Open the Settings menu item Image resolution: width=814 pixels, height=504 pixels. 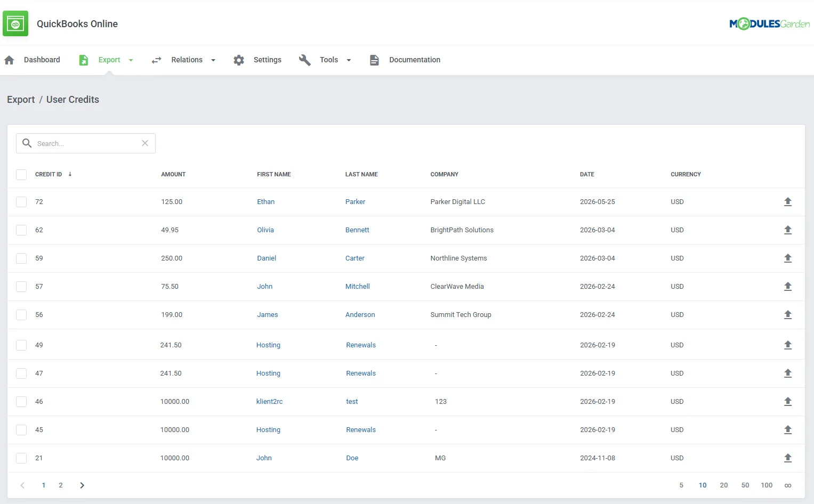(268, 60)
